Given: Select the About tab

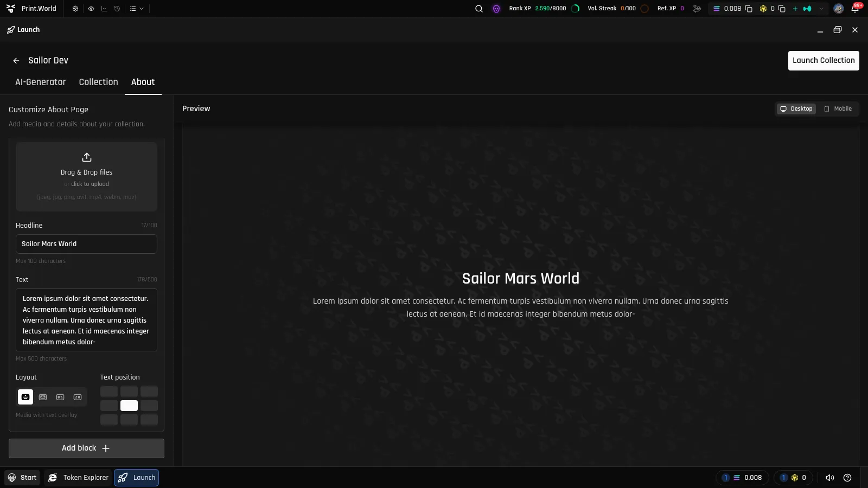Looking at the screenshot, I should 143,82.
